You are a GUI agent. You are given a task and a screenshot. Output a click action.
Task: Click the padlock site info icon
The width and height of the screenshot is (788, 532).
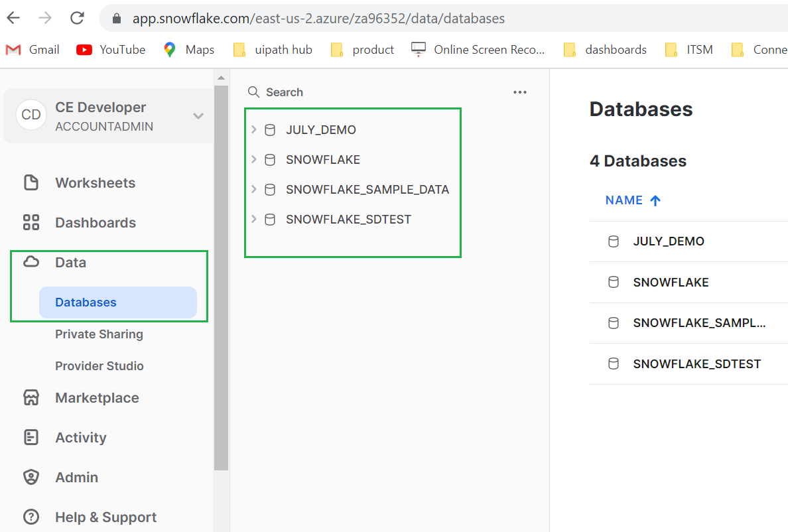[x=117, y=19]
